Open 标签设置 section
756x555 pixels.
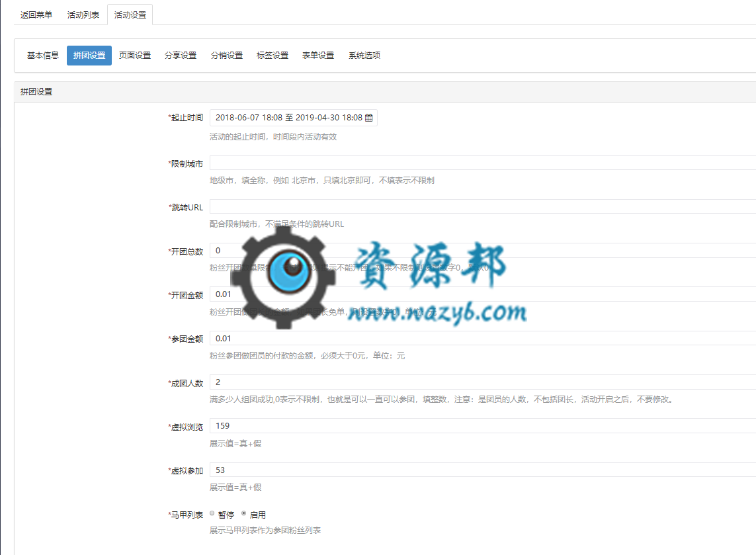pos(273,56)
